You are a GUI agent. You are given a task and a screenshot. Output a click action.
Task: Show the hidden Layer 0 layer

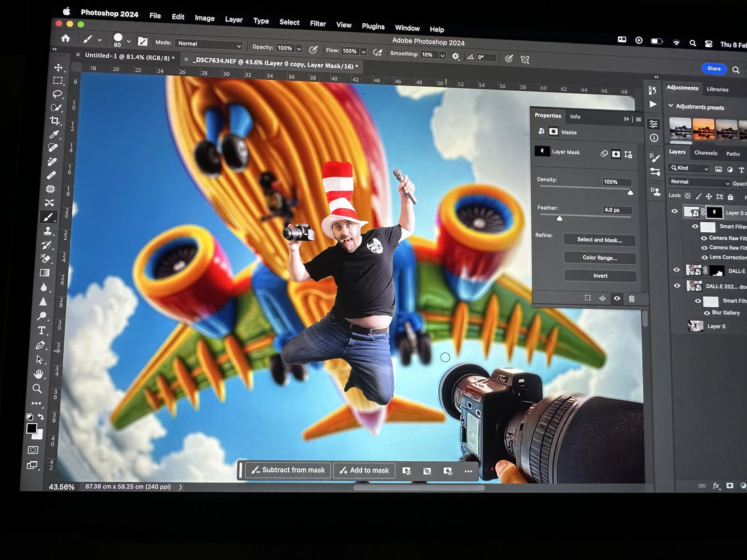tap(677, 326)
